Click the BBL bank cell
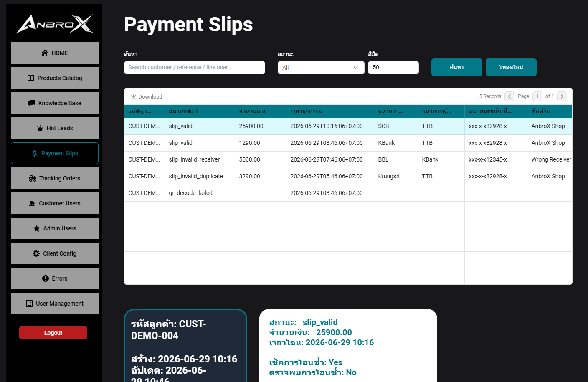This screenshot has height=382, width=588. coord(396,159)
